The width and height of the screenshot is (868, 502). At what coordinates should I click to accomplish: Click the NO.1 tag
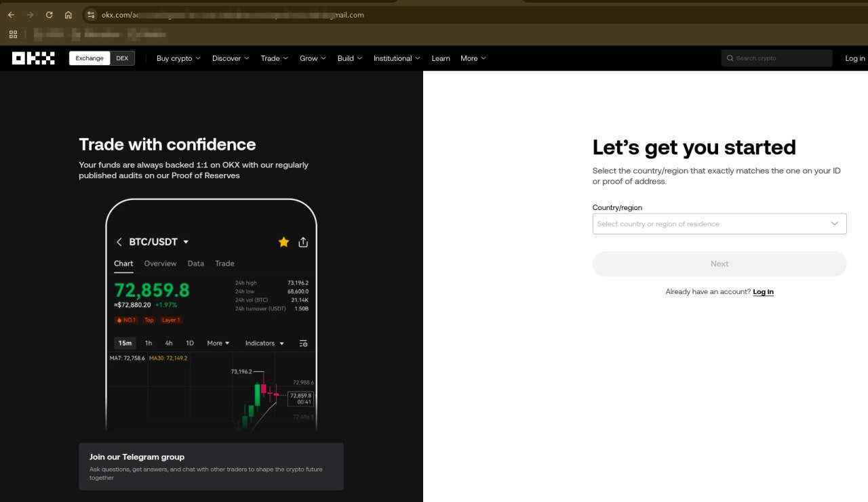126,320
